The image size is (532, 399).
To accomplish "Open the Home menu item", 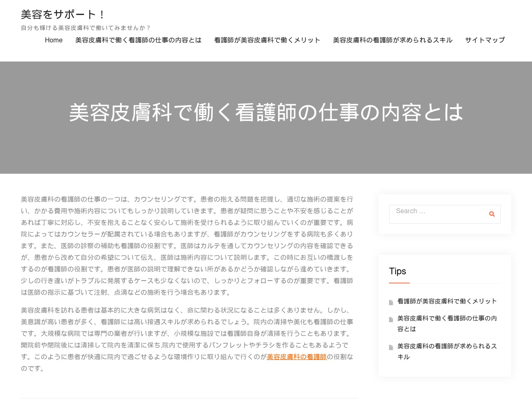I will (54, 40).
